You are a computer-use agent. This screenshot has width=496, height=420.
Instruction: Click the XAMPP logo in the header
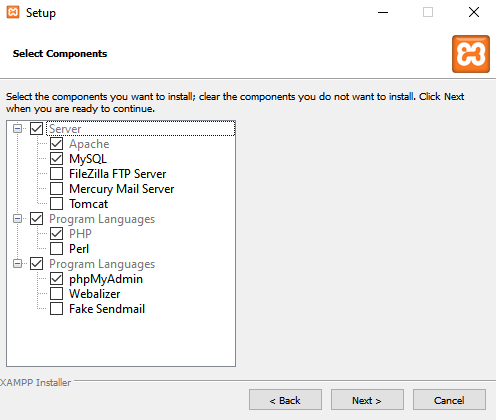(x=471, y=54)
